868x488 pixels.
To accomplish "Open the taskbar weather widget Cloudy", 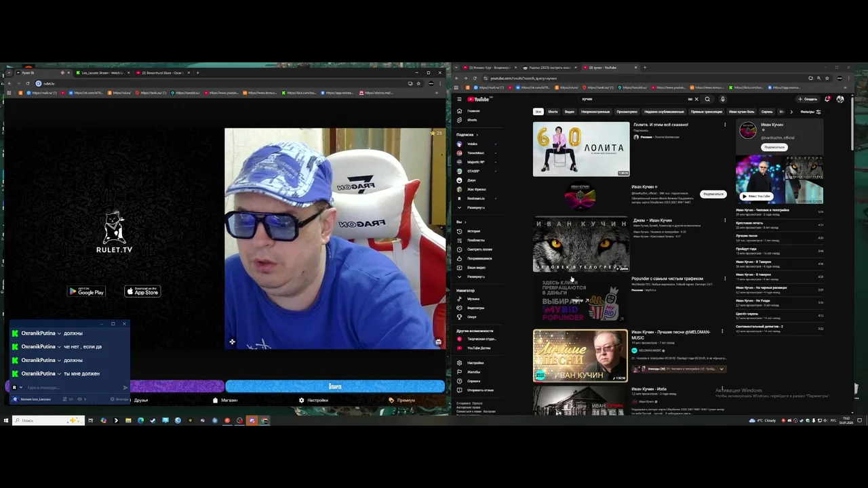I will (x=763, y=420).
